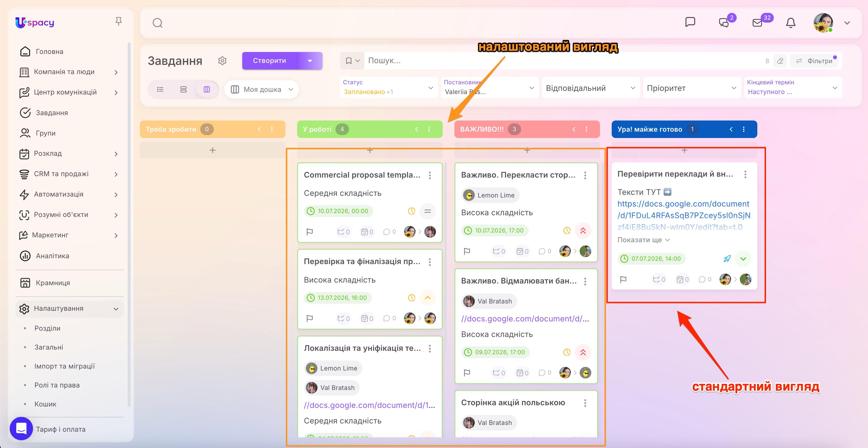
Task: Open У роботі column options menu
Action: point(429,129)
